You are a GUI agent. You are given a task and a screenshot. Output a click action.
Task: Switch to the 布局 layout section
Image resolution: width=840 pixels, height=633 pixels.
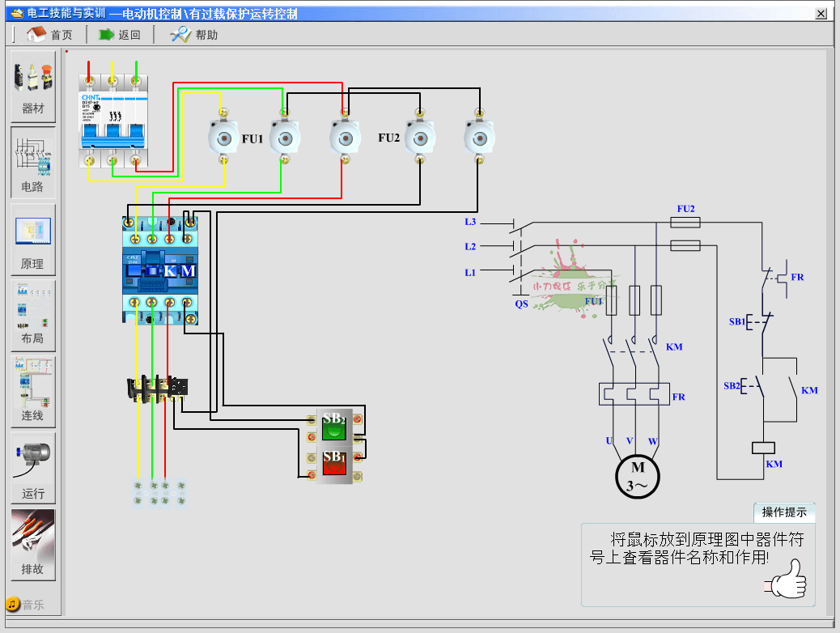point(33,316)
